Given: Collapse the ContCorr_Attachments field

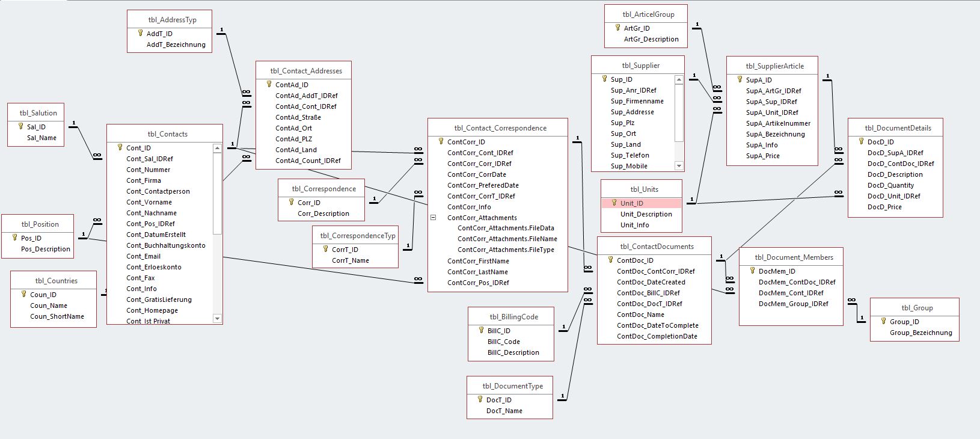Looking at the screenshot, I should tap(433, 218).
